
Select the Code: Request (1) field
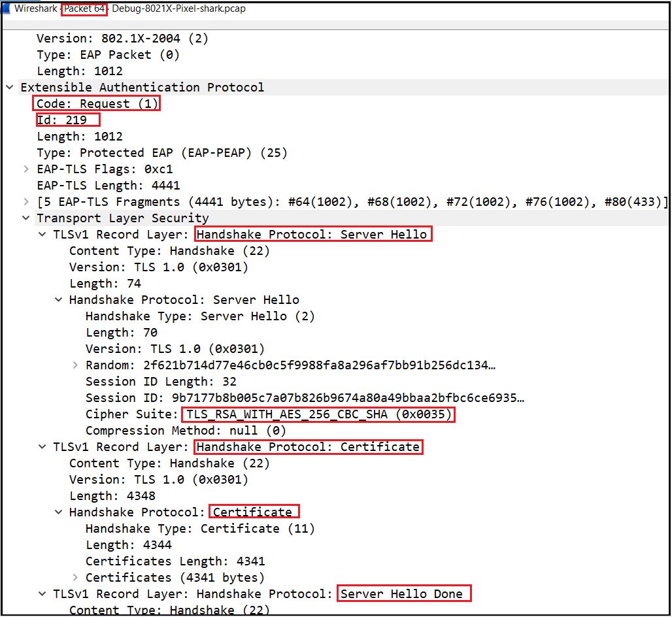97,103
